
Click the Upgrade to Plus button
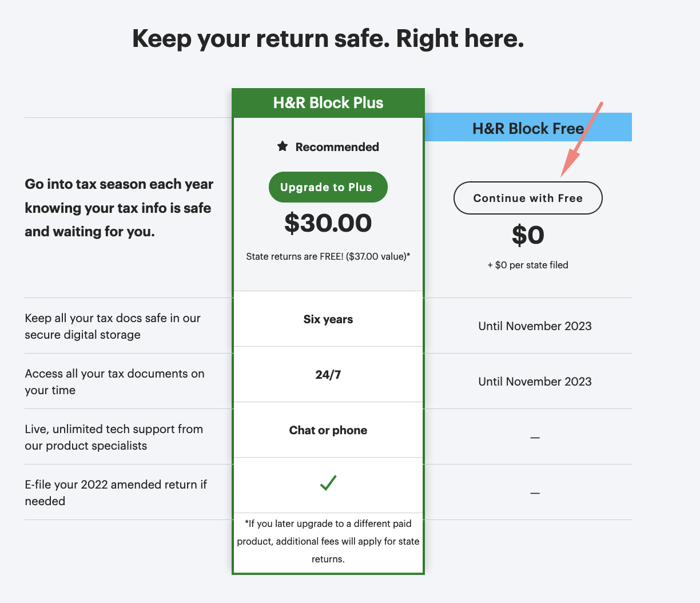click(328, 187)
